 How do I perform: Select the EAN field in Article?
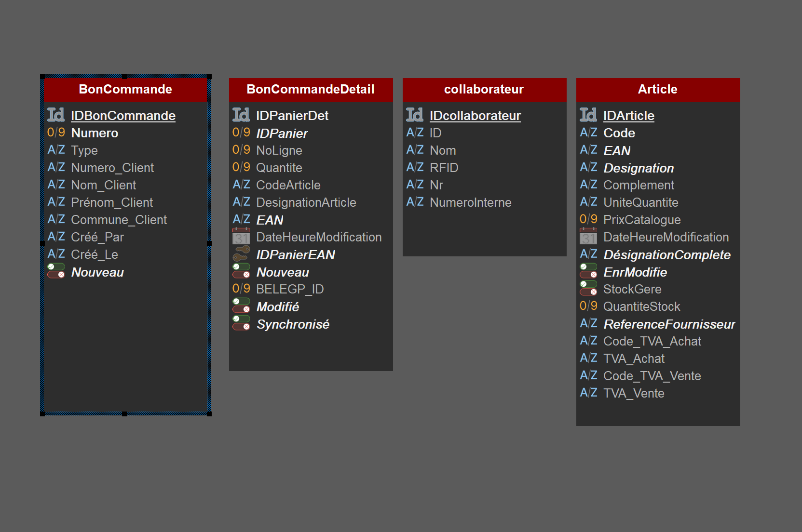(617, 151)
